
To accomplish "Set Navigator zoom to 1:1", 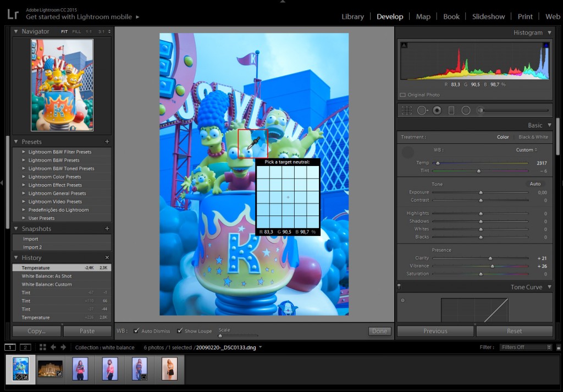I will pos(89,31).
